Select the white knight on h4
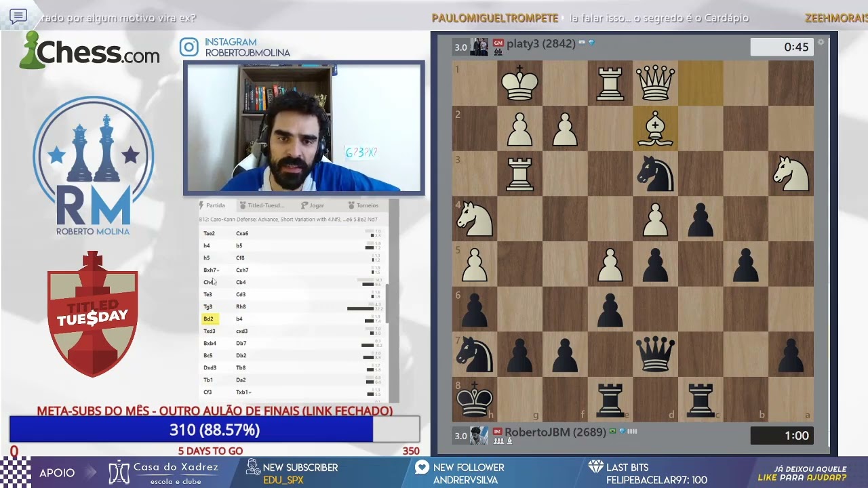This screenshot has width=868, height=488. (475, 219)
